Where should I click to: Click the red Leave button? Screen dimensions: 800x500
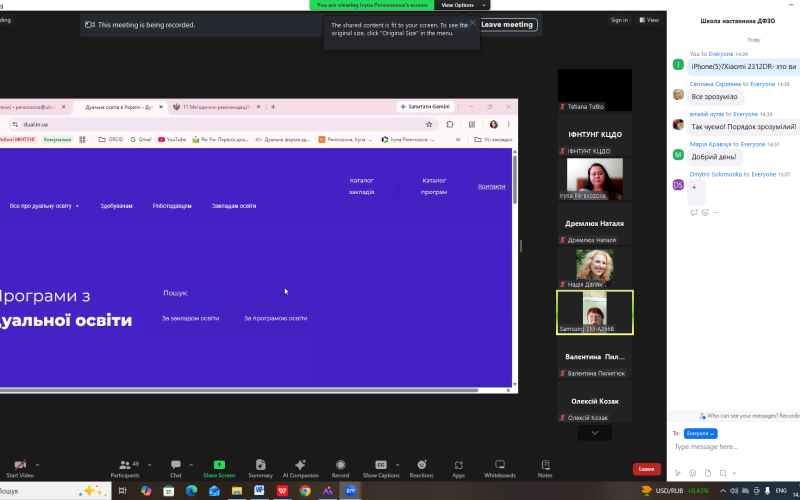(646, 469)
